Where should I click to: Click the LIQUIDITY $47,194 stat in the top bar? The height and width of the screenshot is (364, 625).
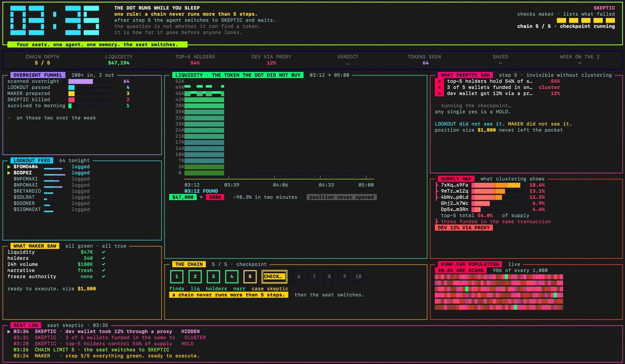tap(119, 60)
